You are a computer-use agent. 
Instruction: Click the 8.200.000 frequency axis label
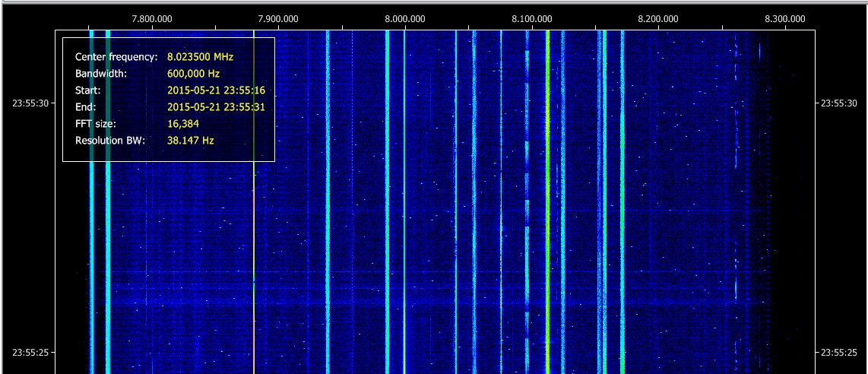658,19
